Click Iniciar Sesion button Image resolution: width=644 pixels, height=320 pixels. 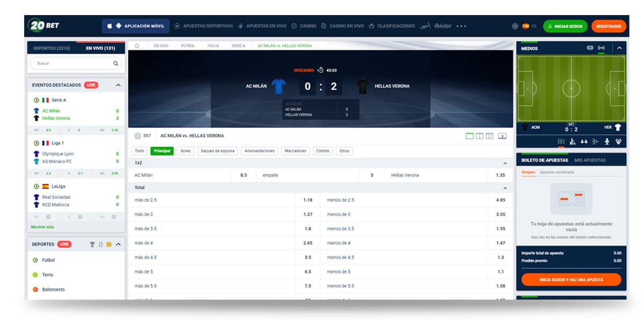565,26
